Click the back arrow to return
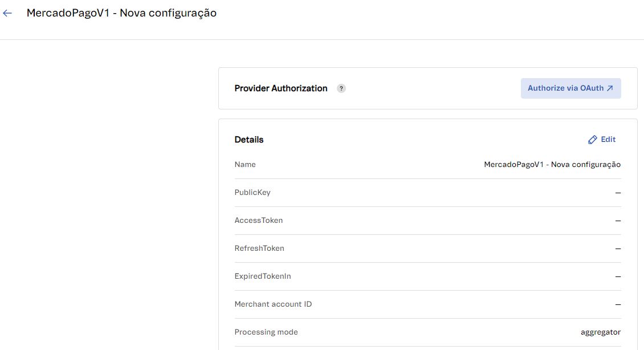Screen dimensions: 644x350 [x=7, y=13]
